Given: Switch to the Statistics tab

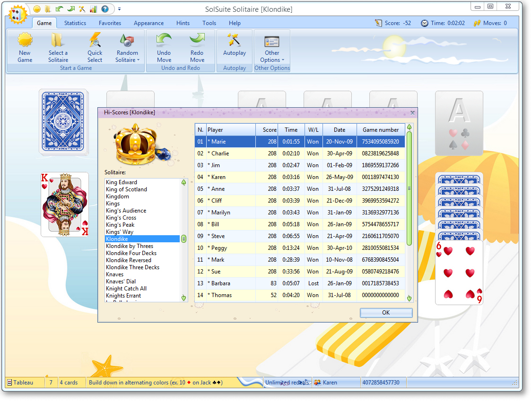Looking at the screenshot, I should coord(75,23).
